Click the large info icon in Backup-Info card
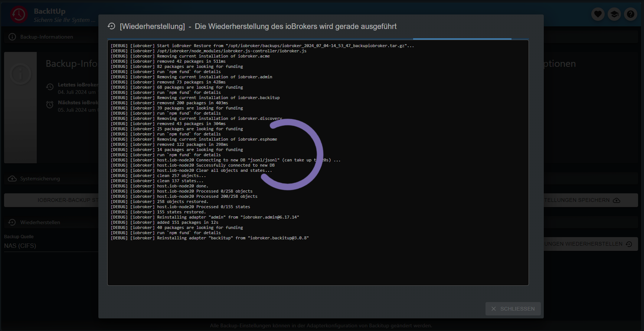This screenshot has height=331, width=644. point(20,74)
